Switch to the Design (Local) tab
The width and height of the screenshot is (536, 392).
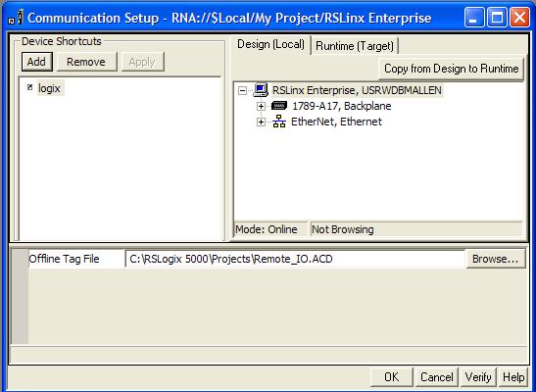270,44
